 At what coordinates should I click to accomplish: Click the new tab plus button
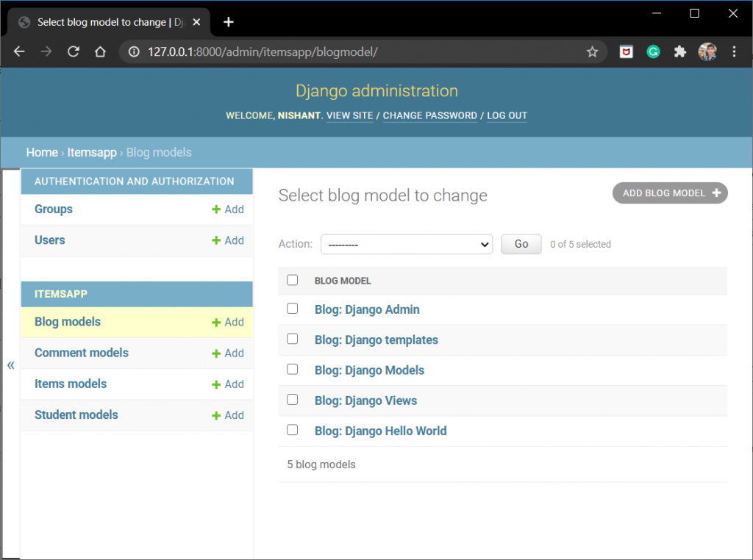228,22
